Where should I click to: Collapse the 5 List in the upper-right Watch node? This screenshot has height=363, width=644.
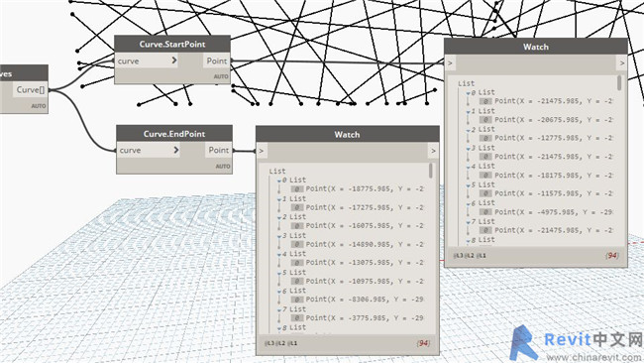coord(468,185)
